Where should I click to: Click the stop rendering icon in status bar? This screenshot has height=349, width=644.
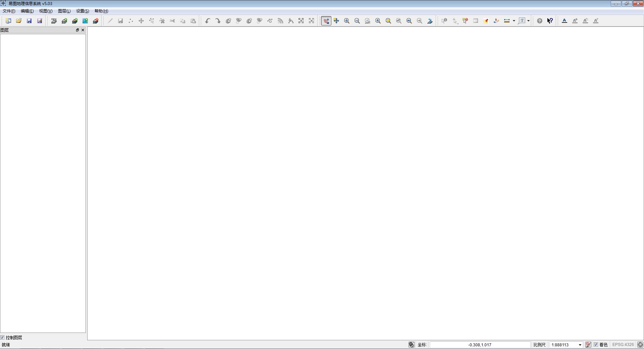(x=588, y=345)
